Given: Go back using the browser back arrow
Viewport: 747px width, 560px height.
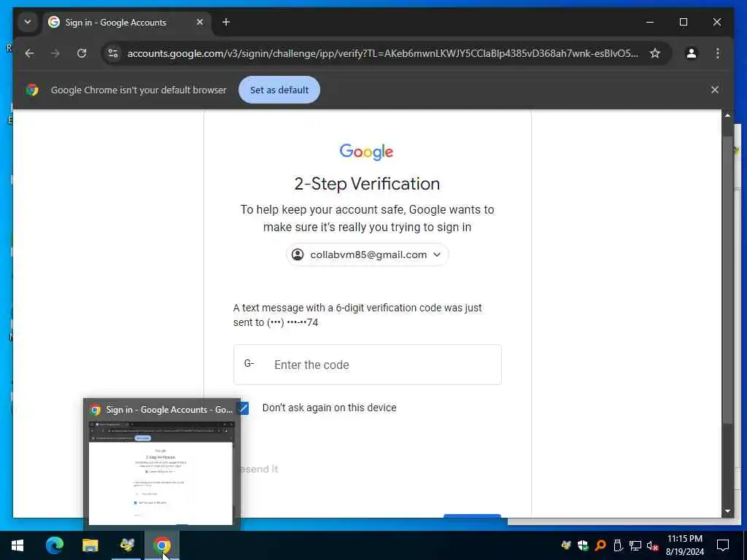Looking at the screenshot, I should pos(29,53).
